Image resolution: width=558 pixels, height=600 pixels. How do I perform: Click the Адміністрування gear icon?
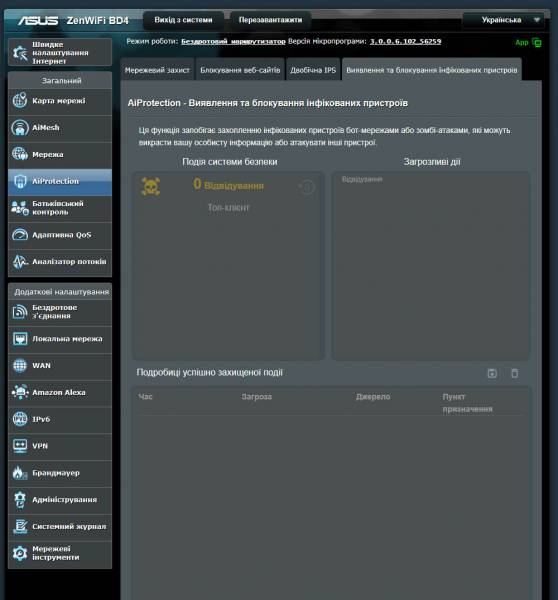pyautogui.click(x=20, y=499)
